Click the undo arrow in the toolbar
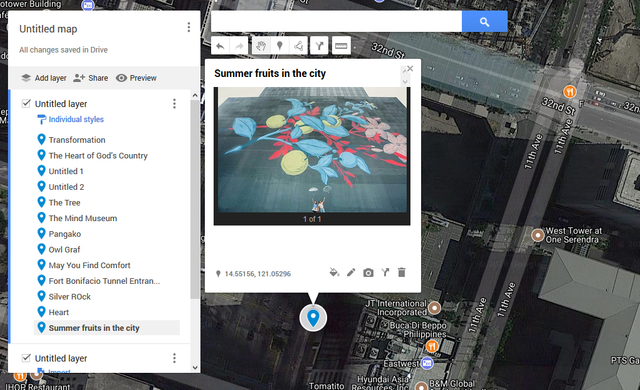 click(x=220, y=46)
